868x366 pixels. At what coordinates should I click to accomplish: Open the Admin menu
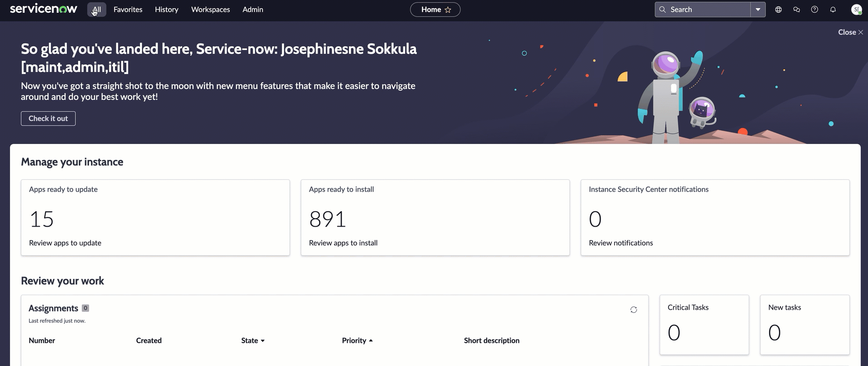[253, 10]
